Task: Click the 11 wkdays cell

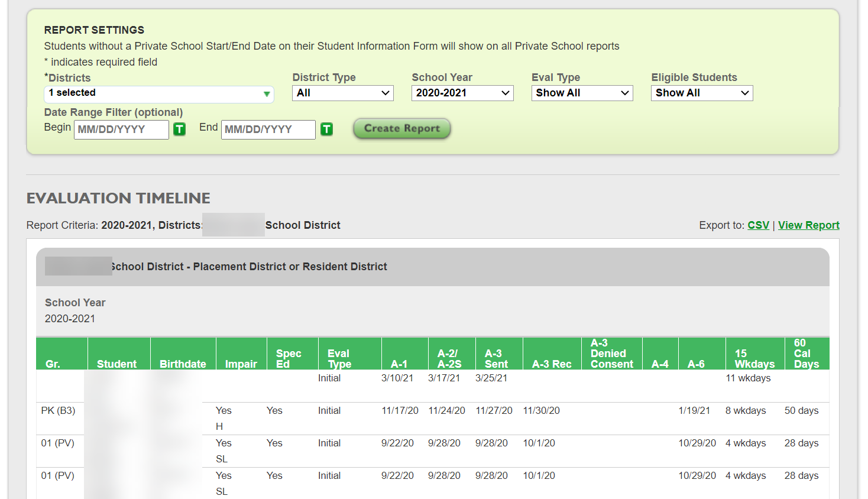Action: pyautogui.click(x=748, y=378)
